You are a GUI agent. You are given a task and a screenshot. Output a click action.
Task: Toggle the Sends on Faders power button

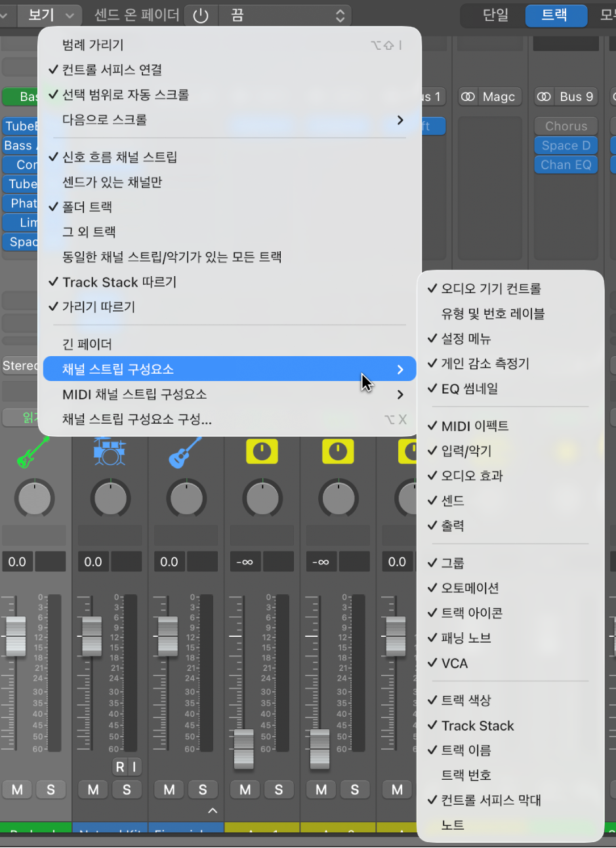[201, 15]
